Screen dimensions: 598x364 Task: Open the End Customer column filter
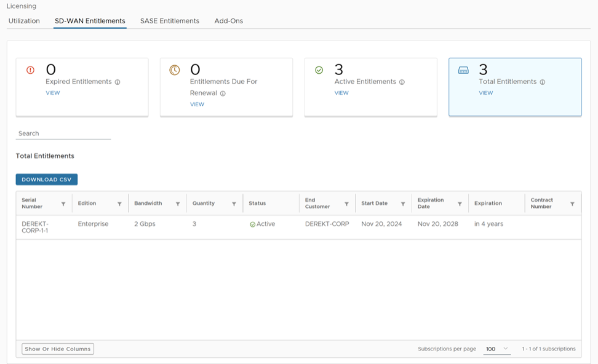tap(346, 204)
